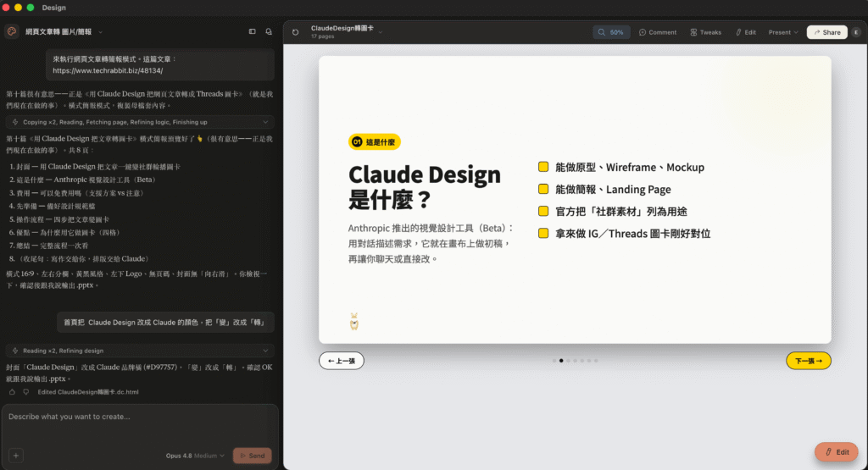Click the yellow '01 這是什麼' badge on the slide

374,142
